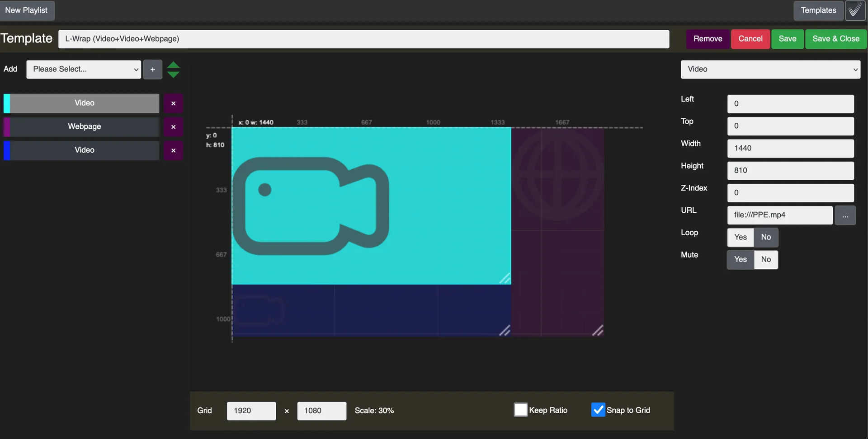Focus the Top value field
Viewport: 868px width, 439px height.
pyautogui.click(x=790, y=126)
